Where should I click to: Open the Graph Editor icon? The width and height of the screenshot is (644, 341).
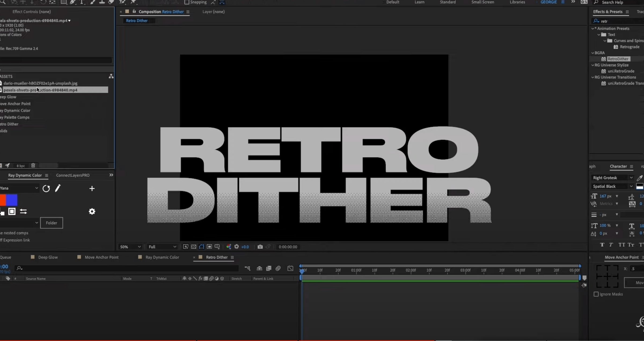(x=290, y=268)
